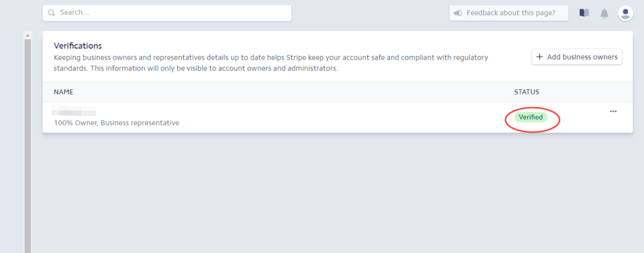Click the verifications description paragraph
644x253 pixels.
(271, 63)
